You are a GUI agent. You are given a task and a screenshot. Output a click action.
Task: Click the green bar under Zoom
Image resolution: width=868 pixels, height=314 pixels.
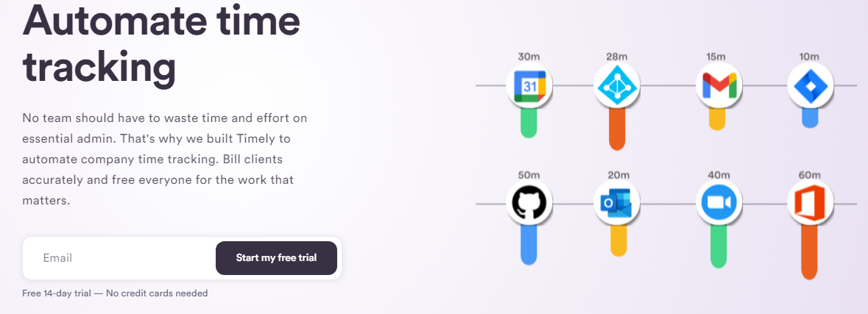tap(719, 246)
